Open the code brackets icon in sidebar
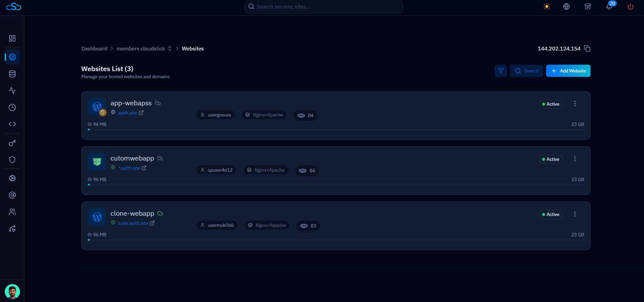The width and height of the screenshot is (644, 302). click(12, 124)
